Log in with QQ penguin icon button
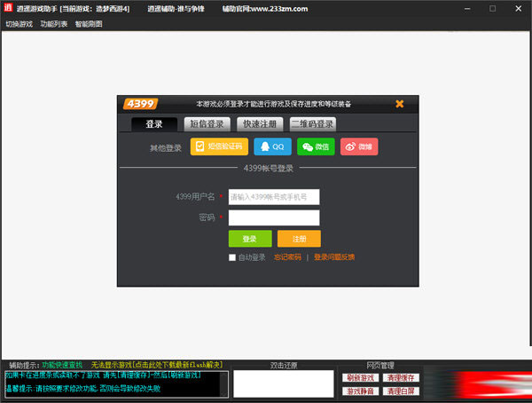 pos(272,146)
